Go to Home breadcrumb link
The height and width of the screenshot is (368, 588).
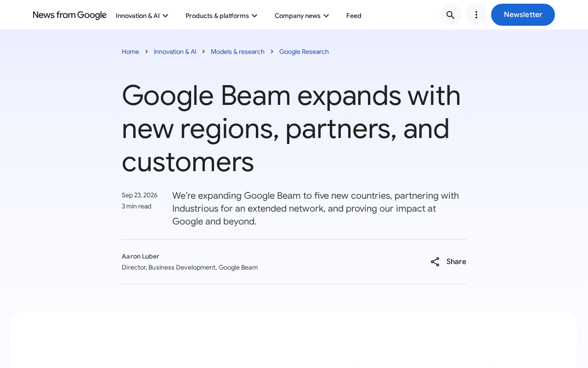(x=130, y=52)
